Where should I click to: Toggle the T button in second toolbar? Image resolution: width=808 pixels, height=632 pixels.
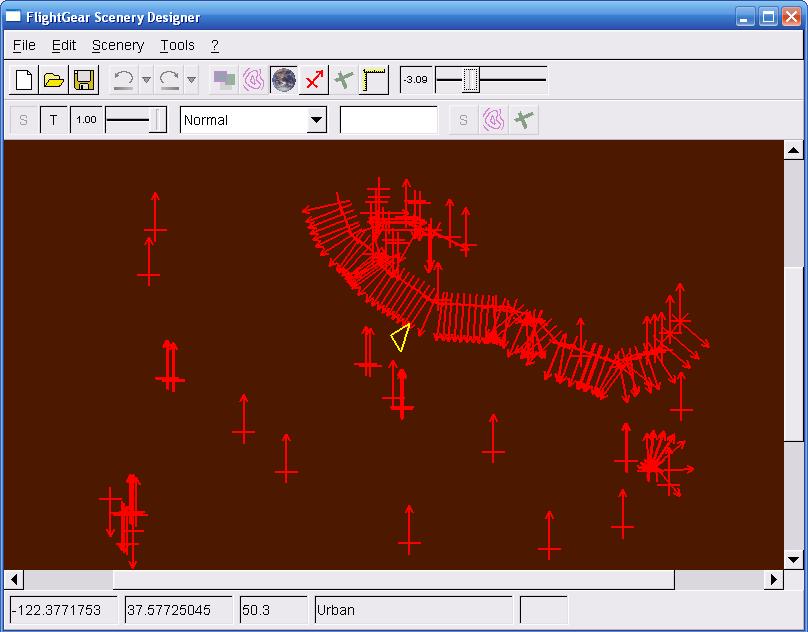tap(54, 120)
